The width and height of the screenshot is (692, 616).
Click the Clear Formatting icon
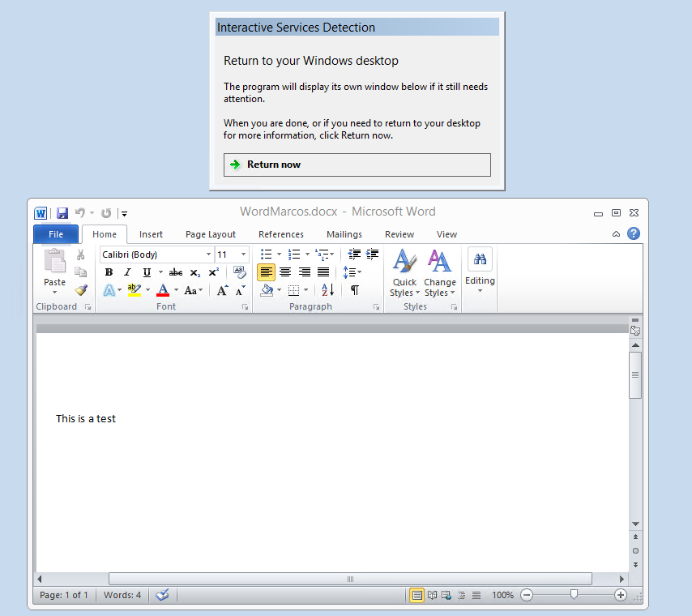tap(239, 272)
